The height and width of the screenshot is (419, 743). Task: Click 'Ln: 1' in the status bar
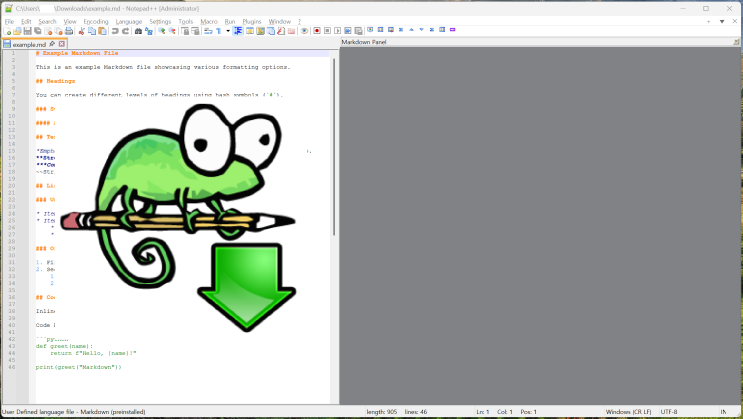click(x=482, y=412)
